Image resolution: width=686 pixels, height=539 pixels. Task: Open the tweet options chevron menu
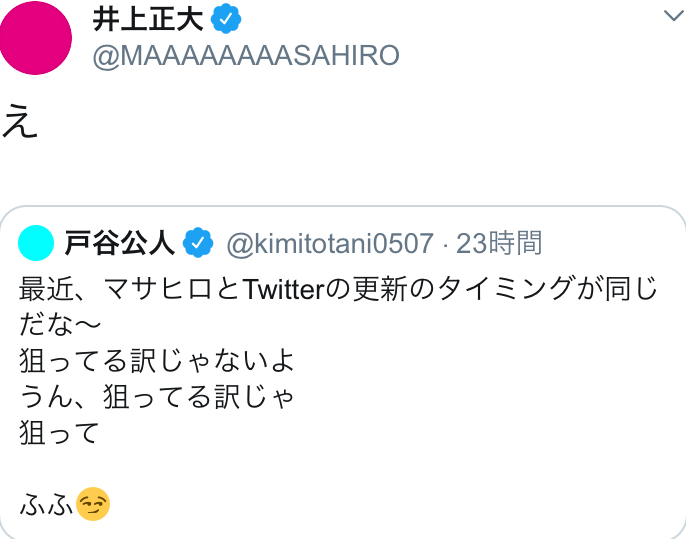pyautogui.click(x=674, y=16)
